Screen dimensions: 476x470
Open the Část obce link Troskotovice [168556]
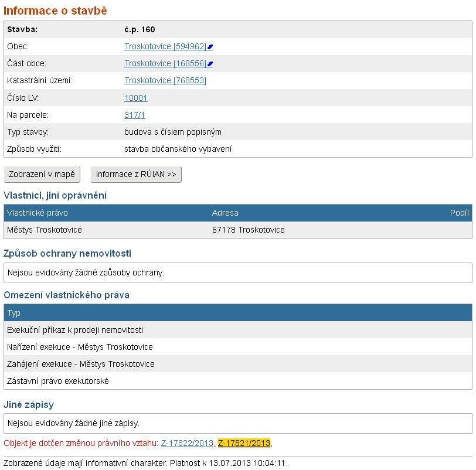point(165,63)
